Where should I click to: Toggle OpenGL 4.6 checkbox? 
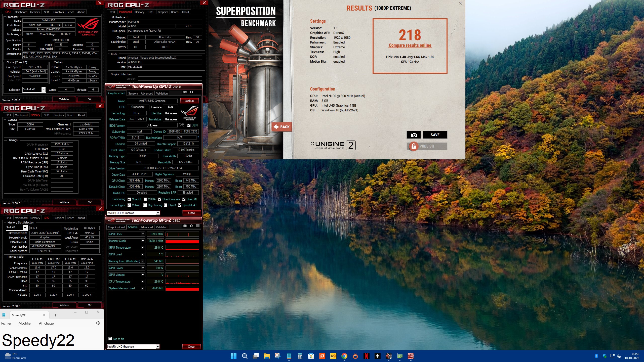tap(180, 205)
